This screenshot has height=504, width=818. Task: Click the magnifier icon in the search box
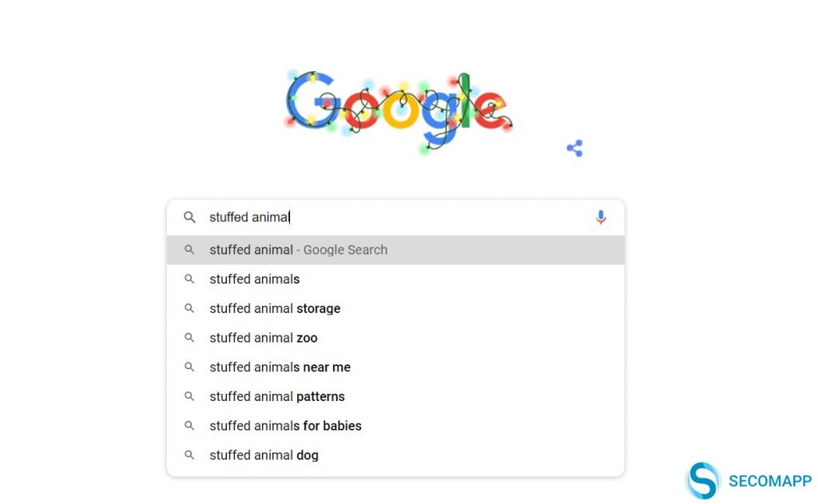(x=189, y=217)
